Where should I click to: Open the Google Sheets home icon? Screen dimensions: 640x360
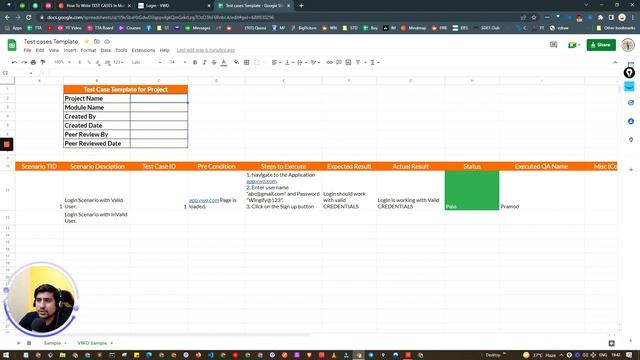tap(12, 45)
